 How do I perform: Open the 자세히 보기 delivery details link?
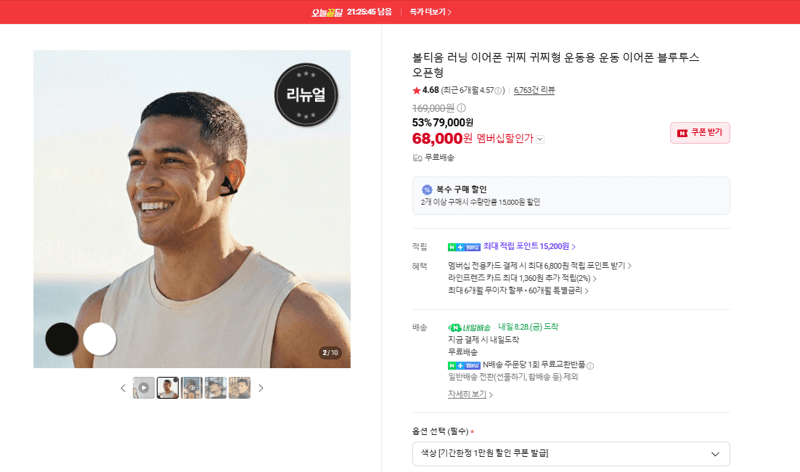click(x=470, y=394)
